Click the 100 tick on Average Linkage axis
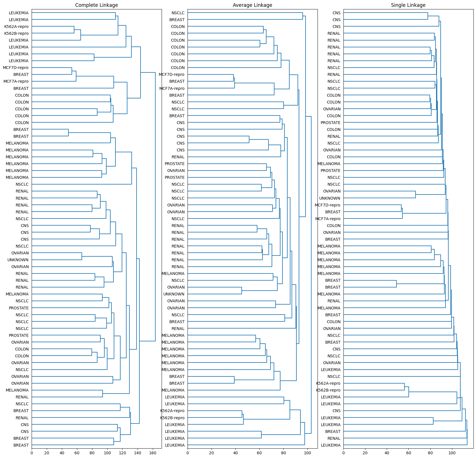Screen dimensions: 476x458 coord(307,452)
